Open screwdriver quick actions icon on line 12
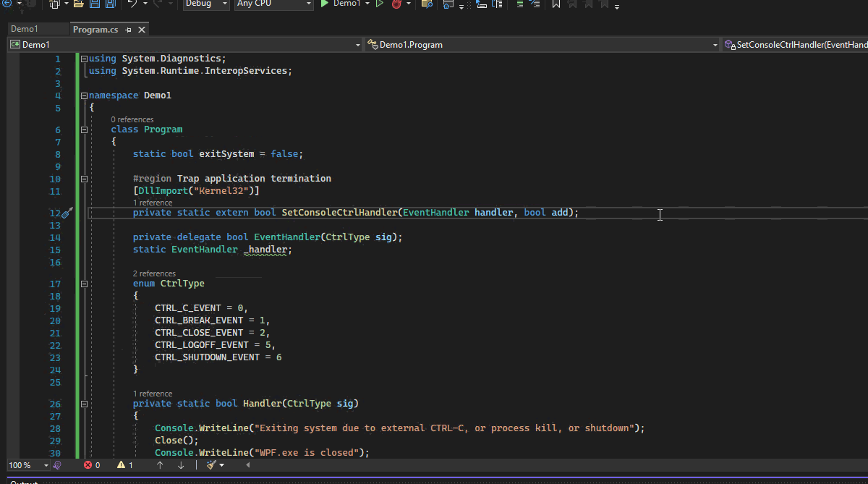The height and width of the screenshot is (484, 868). tap(67, 213)
